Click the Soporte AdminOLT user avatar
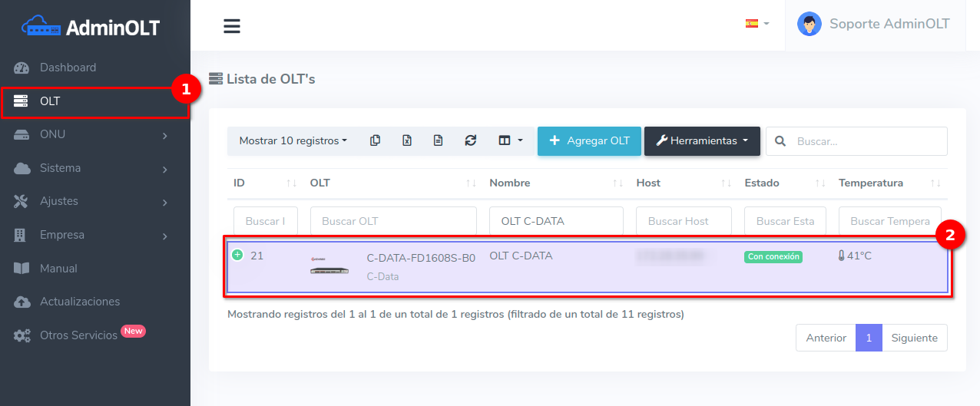Viewport: 980px width, 406px height. (x=809, y=24)
